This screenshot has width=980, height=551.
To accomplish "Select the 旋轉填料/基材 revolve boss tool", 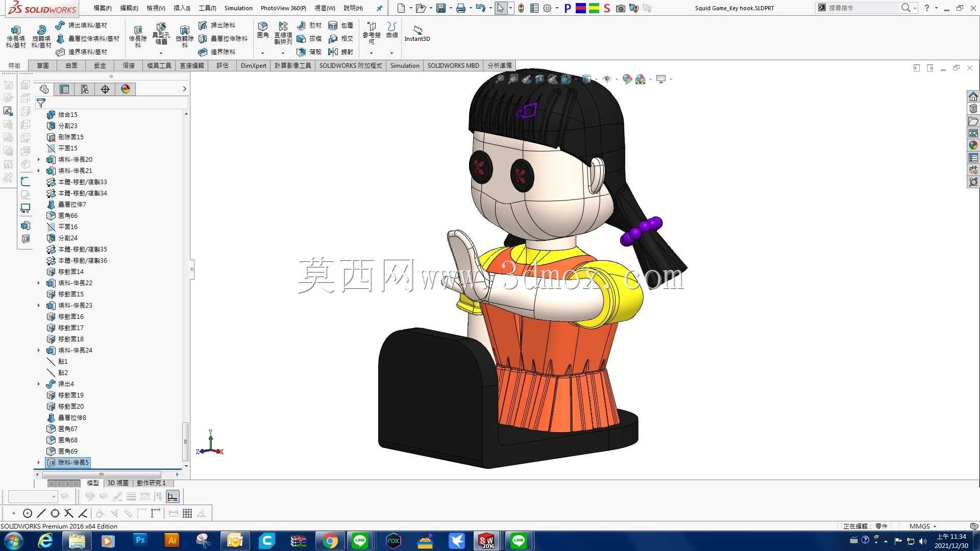I will point(41,37).
